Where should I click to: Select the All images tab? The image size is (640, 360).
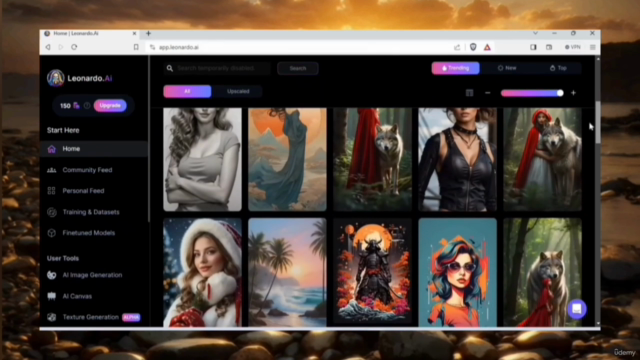point(187,91)
